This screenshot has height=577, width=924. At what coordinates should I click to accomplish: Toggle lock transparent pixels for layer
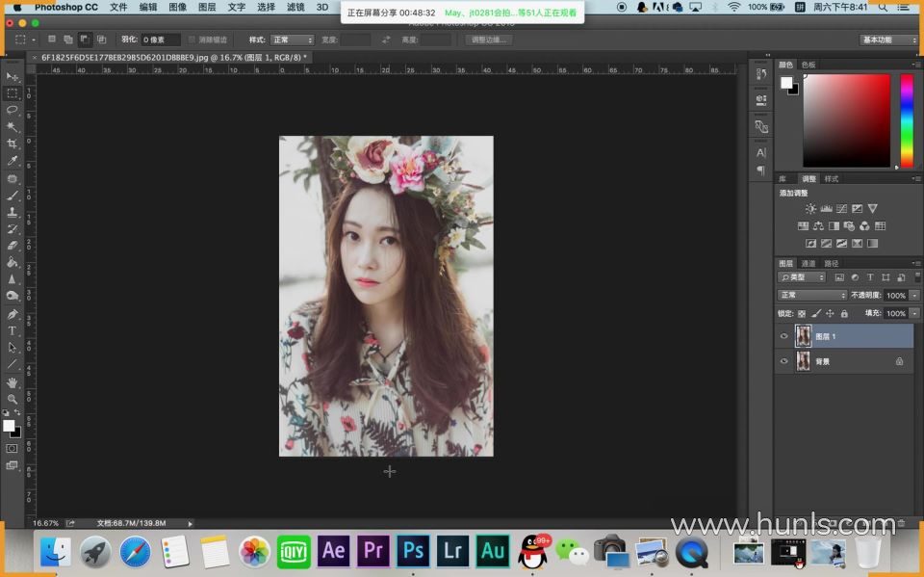coord(802,313)
